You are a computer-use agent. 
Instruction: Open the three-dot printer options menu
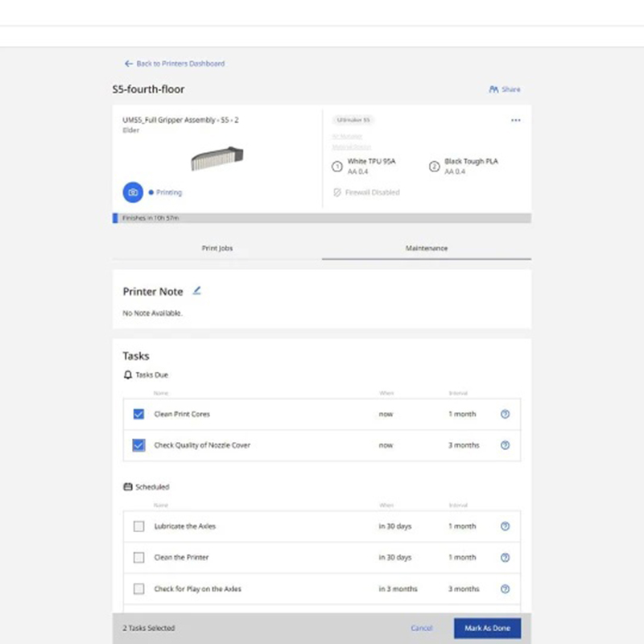[515, 121]
